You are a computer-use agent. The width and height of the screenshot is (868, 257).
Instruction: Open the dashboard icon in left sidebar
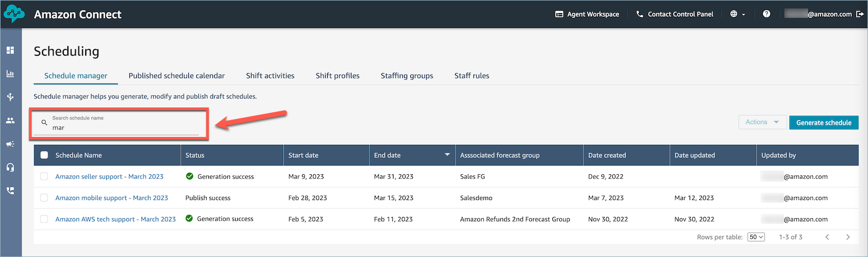tap(10, 51)
